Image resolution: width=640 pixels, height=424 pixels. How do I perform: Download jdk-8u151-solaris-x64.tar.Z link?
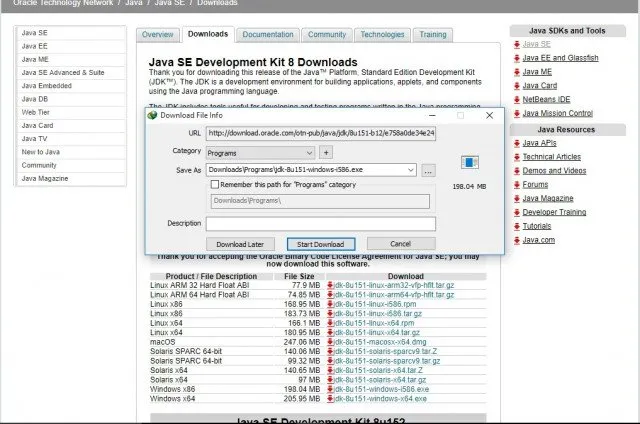coord(378,370)
